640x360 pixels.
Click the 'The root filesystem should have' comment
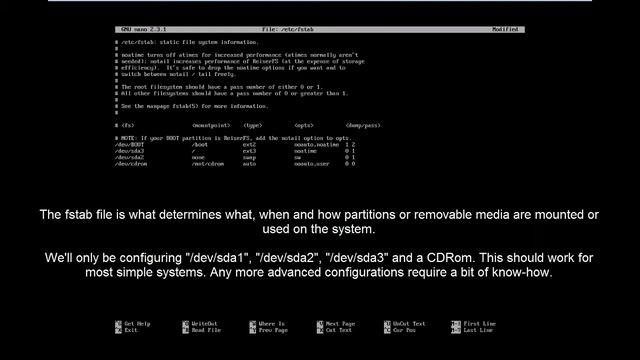pos(219,87)
